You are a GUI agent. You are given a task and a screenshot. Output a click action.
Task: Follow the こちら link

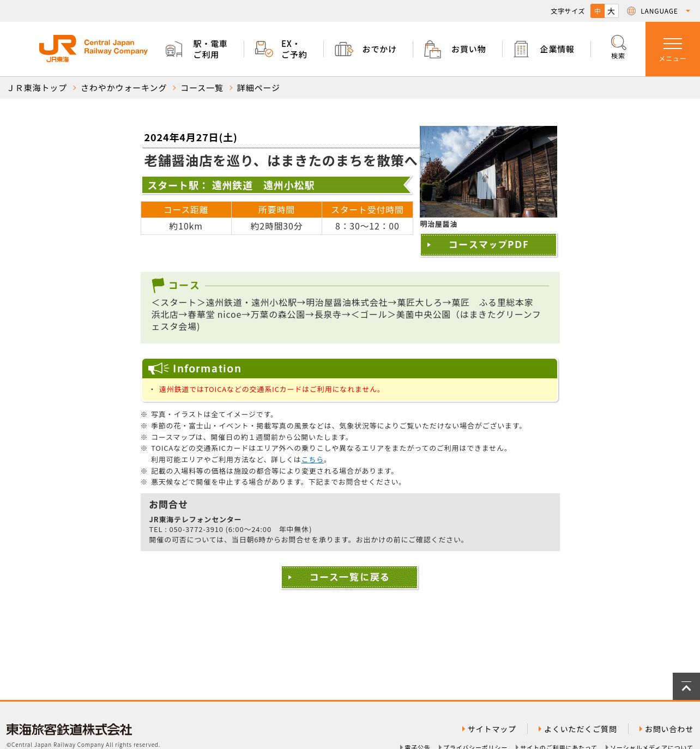point(312,460)
